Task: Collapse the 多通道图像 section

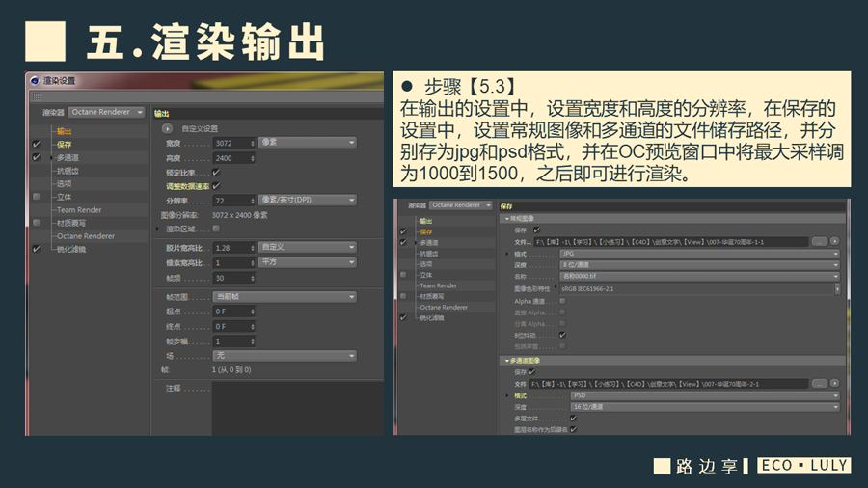Action: tap(506, 361)
